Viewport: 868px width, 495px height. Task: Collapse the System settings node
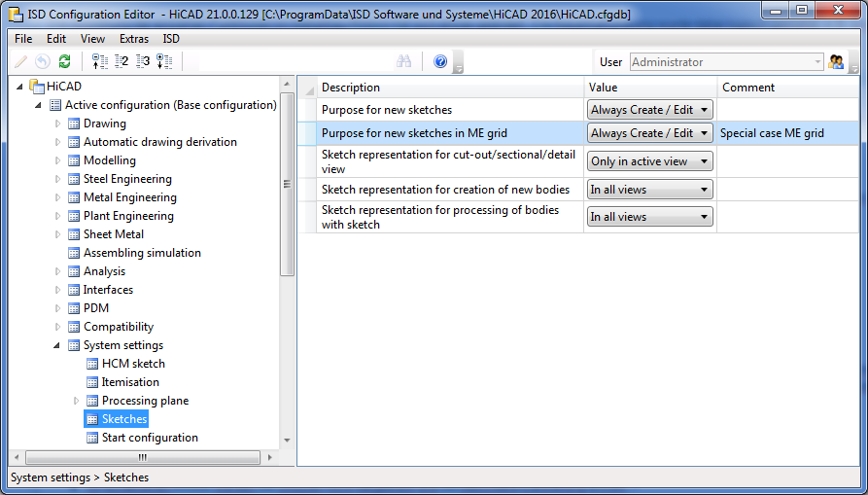tap(57, 345)
